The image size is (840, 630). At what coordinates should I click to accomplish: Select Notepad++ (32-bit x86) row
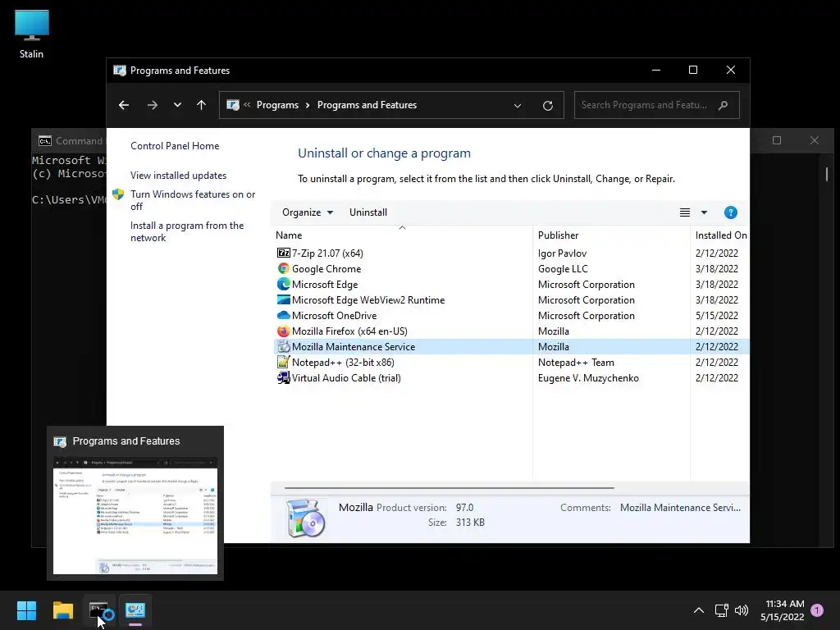pos(511,362)
